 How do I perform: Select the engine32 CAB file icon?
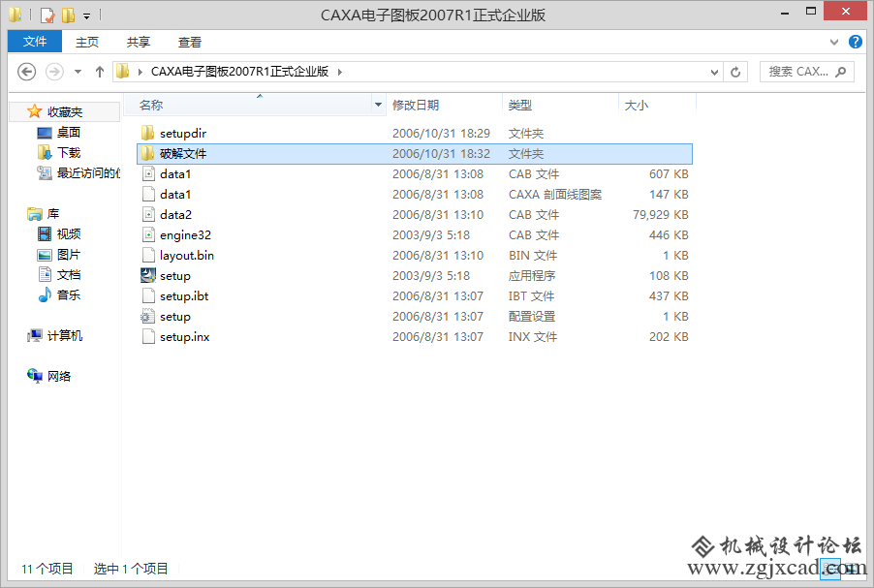point(148,234)
